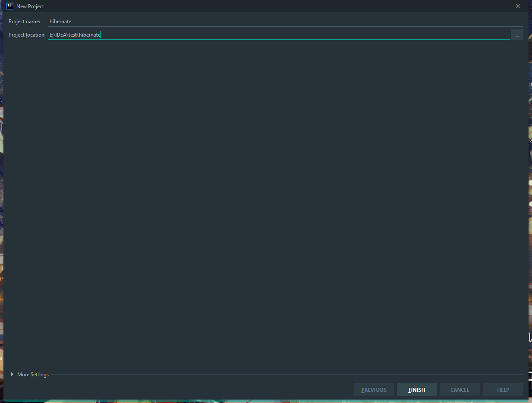Open the Help button
This screenshot has height=403, width=532.
point(503,390)
